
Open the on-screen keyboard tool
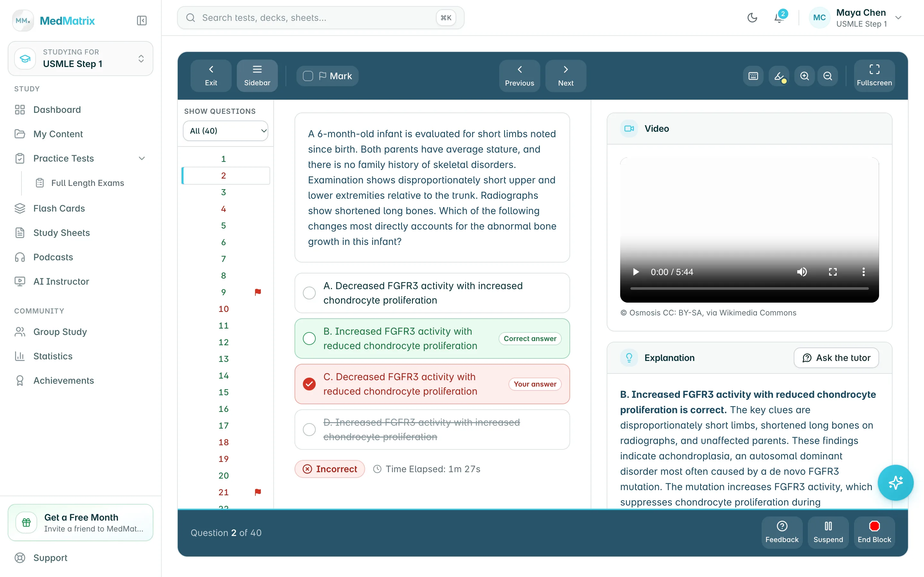753,76
